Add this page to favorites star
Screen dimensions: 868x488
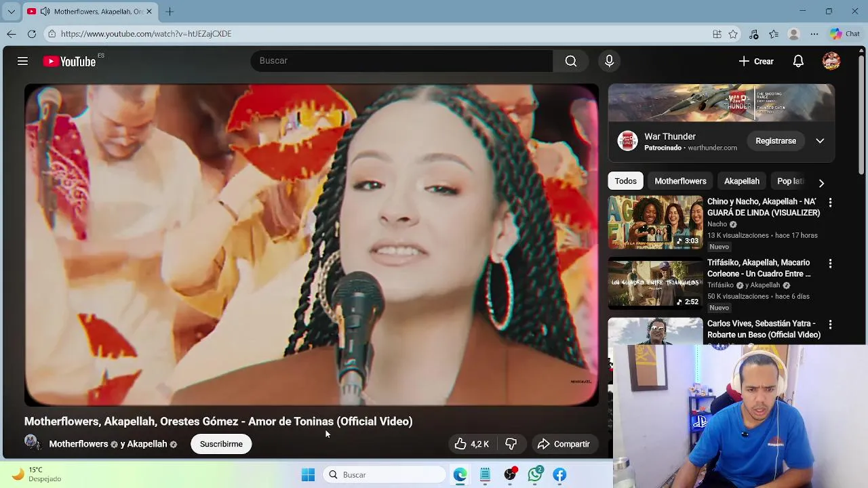tap(733, 34)
